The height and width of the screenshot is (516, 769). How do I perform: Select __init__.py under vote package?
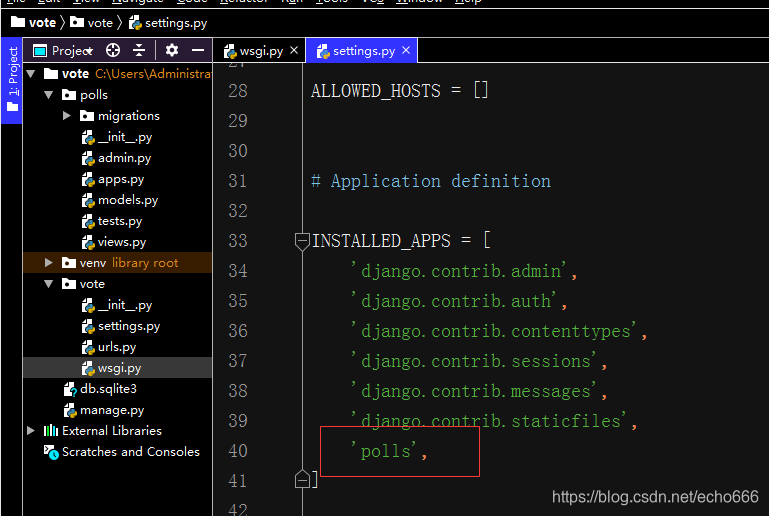point(125,305)
